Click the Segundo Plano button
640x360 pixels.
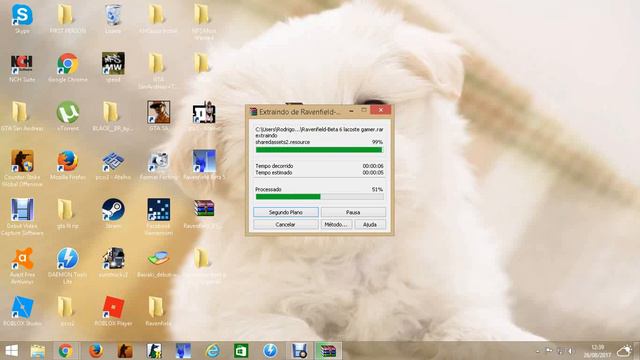coord(286,212)
